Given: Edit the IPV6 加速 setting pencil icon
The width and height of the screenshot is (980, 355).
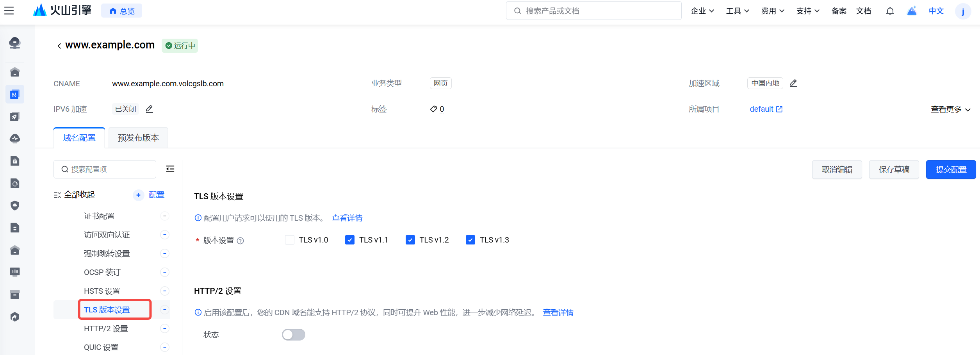Looking at the screenshot, I should pos(149,109).
